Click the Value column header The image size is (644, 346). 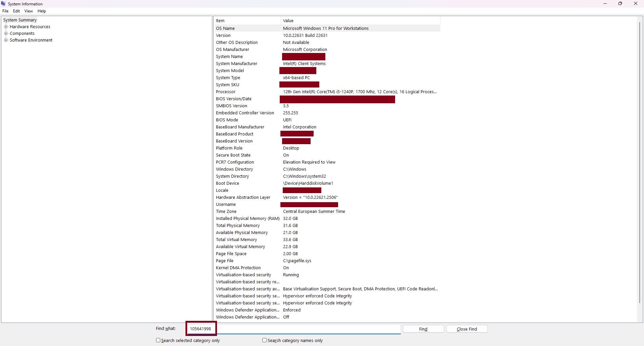point(360,21)
